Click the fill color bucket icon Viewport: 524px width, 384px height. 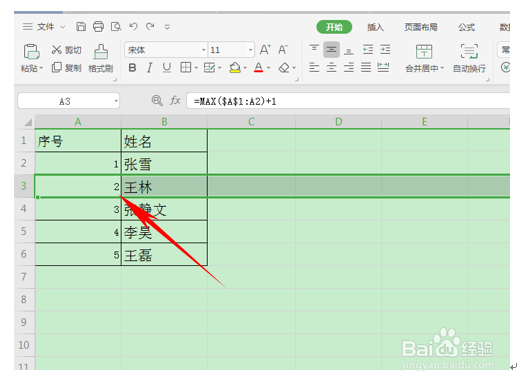(235, 68)
